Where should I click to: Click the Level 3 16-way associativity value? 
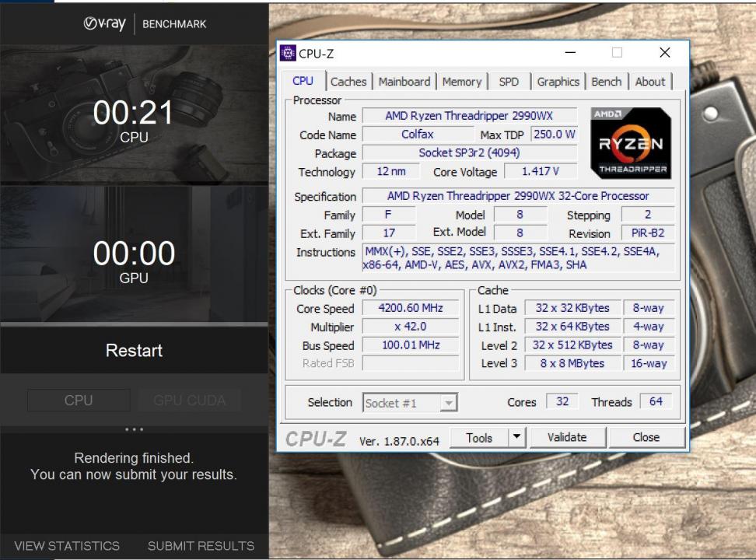tap(649, 363)
